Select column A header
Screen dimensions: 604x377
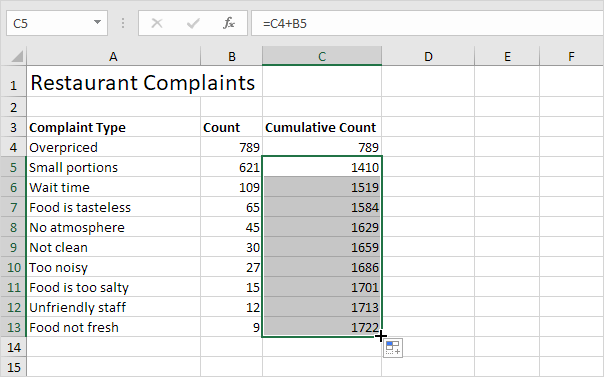[x=113, y=56]
